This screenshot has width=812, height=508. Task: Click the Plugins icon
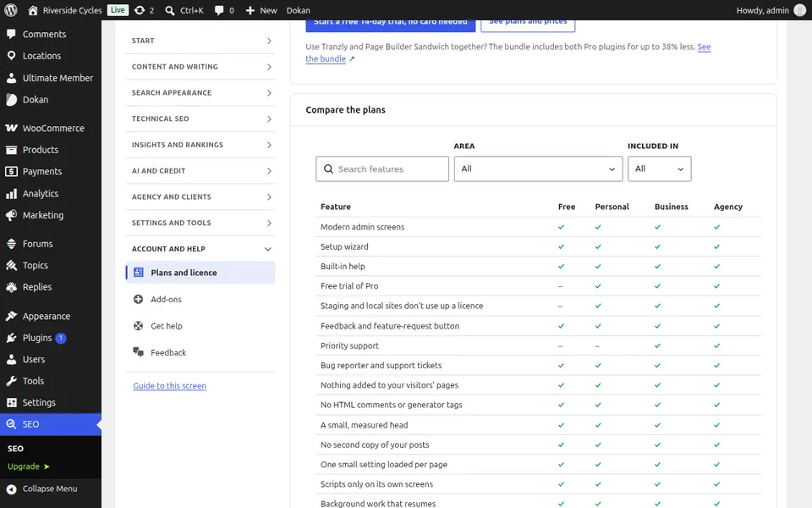11,338
